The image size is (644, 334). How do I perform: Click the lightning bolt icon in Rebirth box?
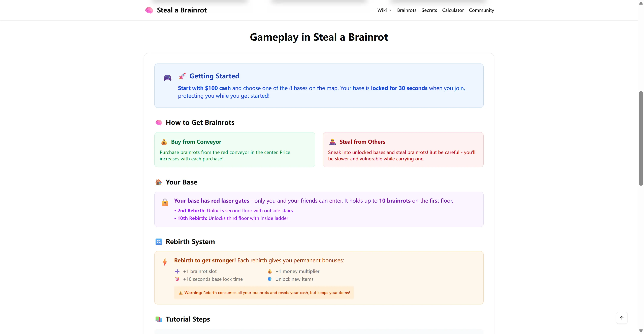tap(165, 262)
